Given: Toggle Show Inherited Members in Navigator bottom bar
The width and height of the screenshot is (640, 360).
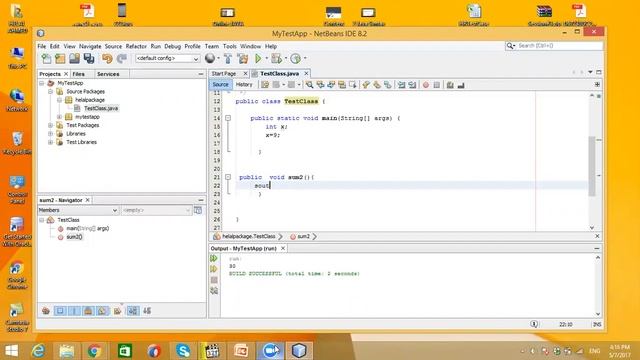Looking at the screenshot, I should [x=46, y=311].
